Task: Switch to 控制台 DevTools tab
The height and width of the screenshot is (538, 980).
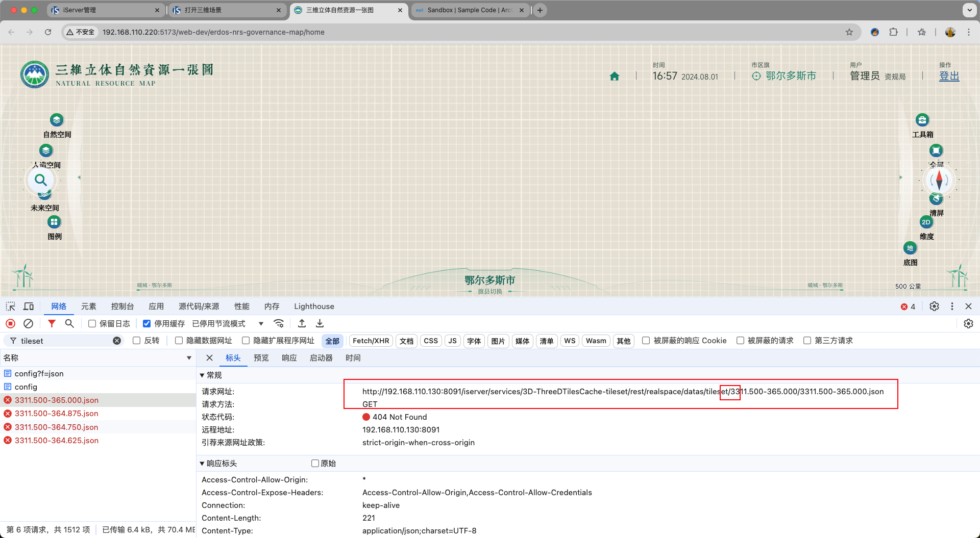Action: click(x=122, y=306)
